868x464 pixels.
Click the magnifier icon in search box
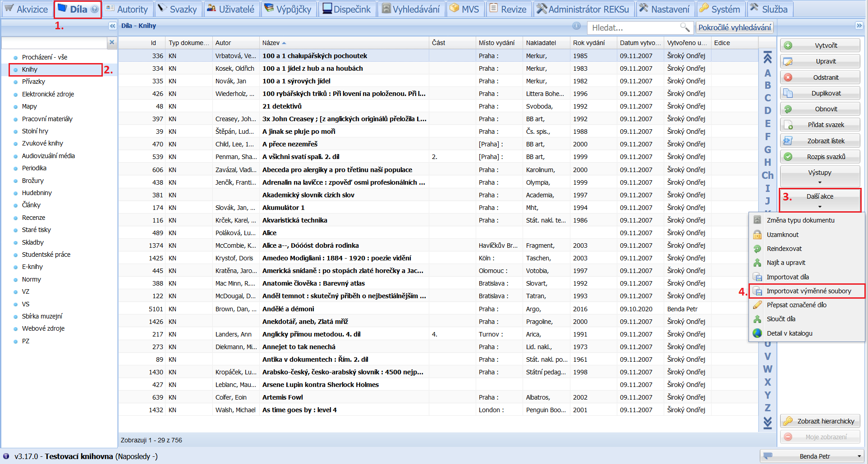(x=684, y=27)
